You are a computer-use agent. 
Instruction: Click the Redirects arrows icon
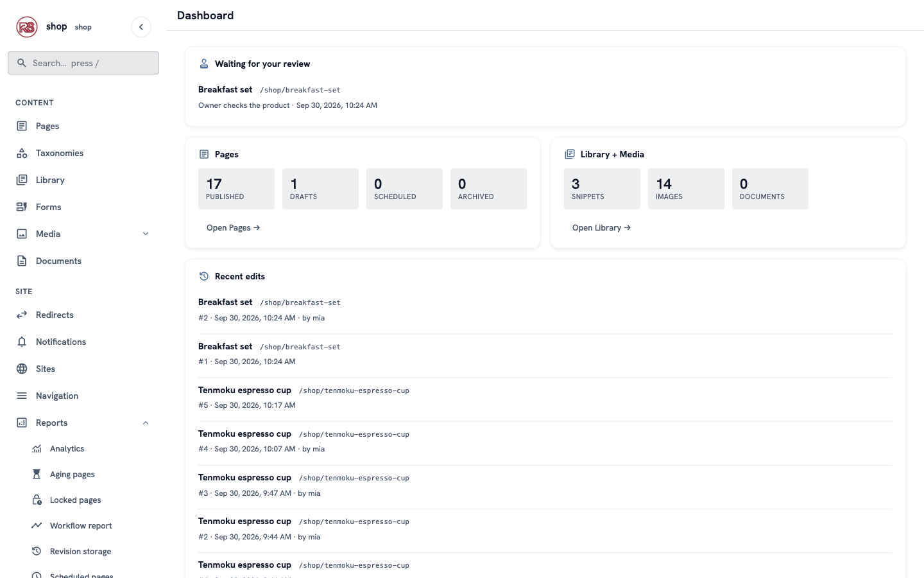pyautogui.click(x=22, y=315)
